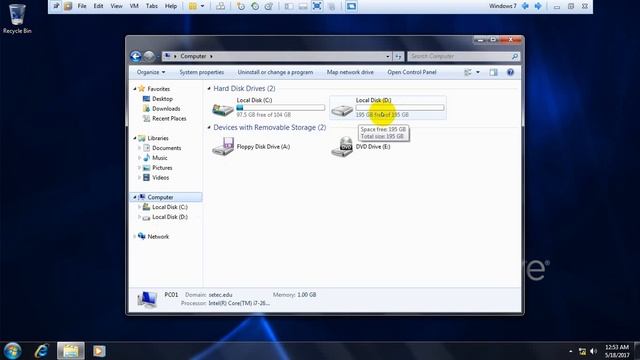
Task: Click Computer in address bar breadcrumb
Action: [193, 56]
